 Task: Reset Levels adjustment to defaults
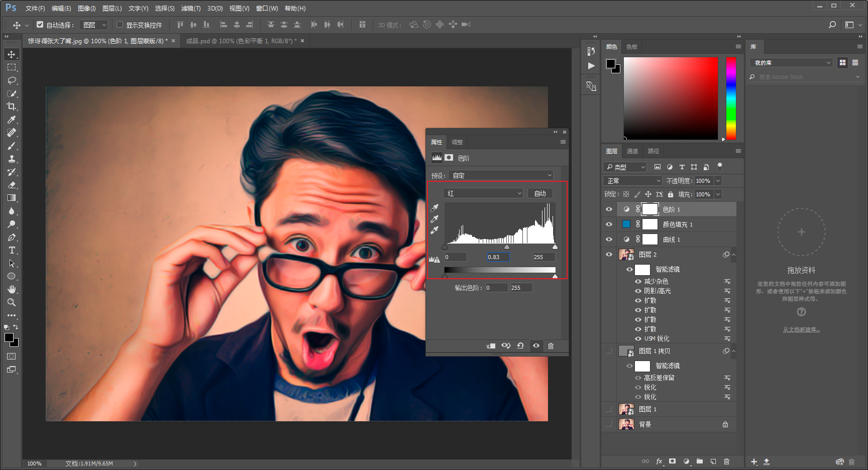520,346
